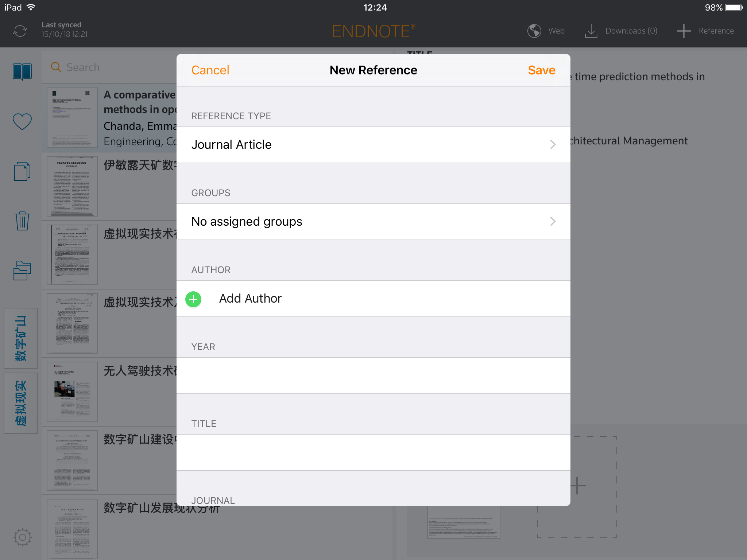Save the new reference

coord(541,70)
